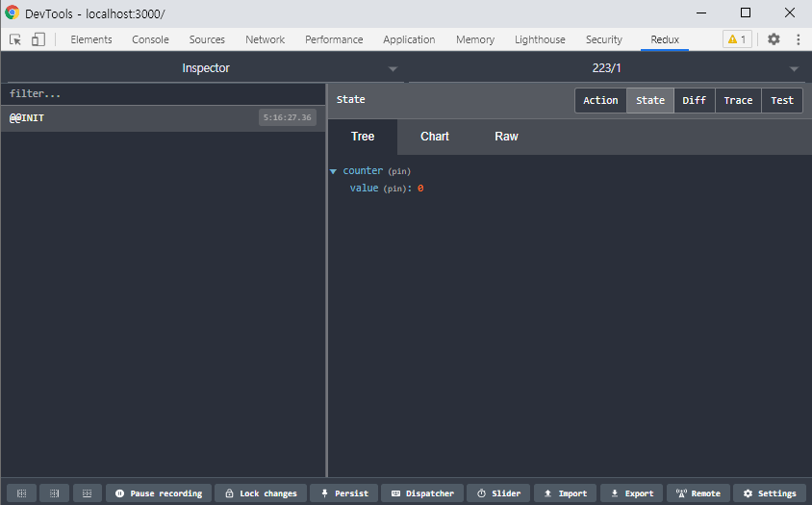
Task: Open the Inspector monitor dropdown
Action: 206,68
